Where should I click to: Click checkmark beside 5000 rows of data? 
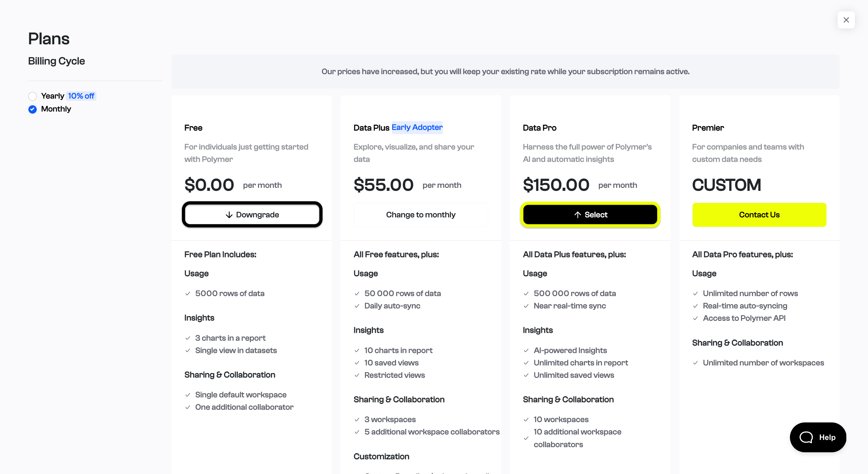[188, 294]
